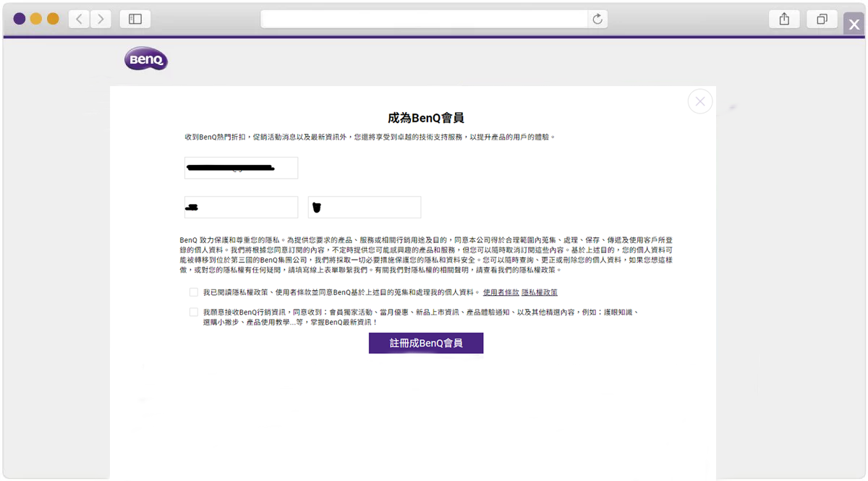Go back using the browser back arrow

point(80,20)
